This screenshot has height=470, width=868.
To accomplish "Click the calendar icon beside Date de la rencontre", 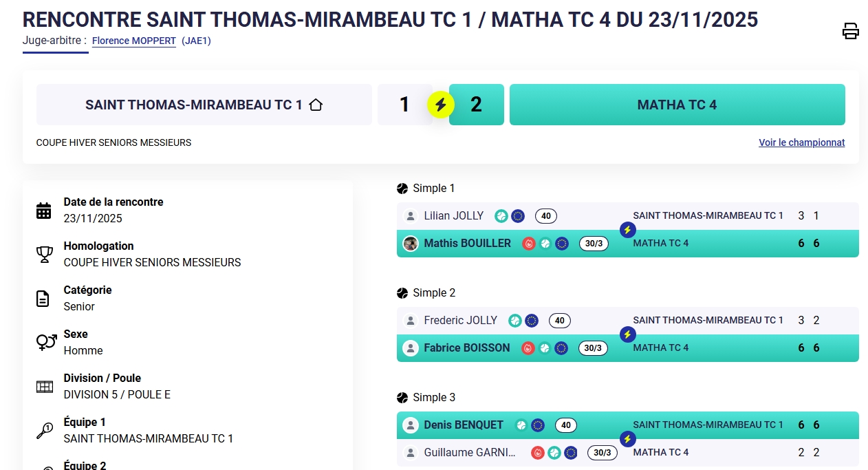I will click(x=44, y=211).
